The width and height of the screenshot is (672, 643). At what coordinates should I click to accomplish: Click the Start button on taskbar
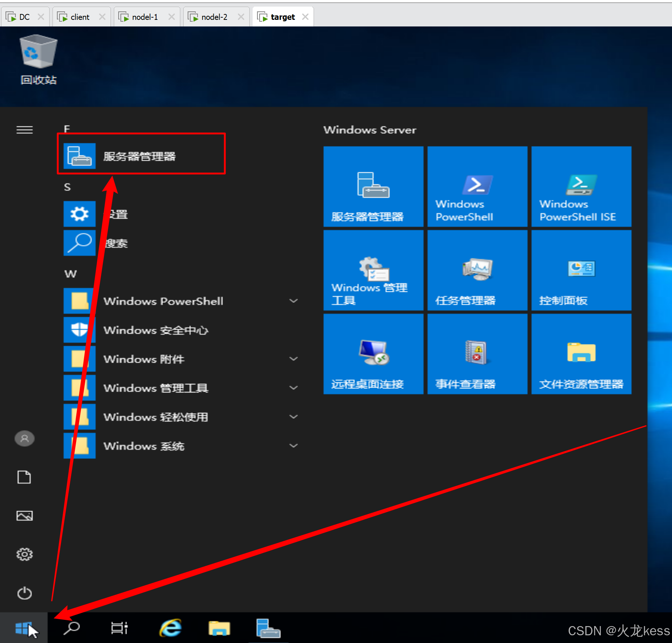tap(24, 628)
